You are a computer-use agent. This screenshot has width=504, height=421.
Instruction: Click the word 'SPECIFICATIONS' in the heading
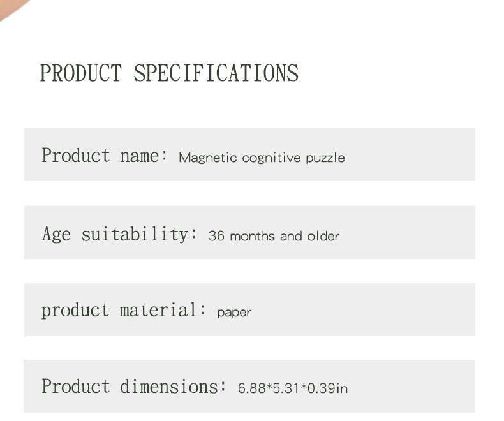[x=216, y=73]
